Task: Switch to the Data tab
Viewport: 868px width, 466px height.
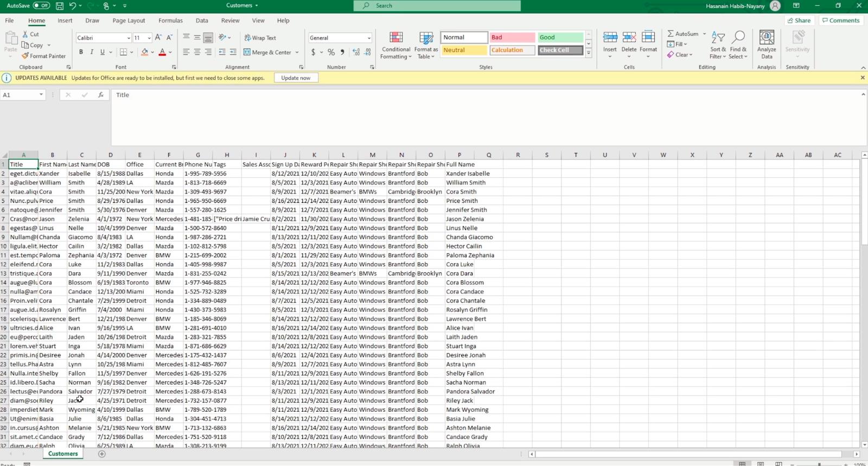Action: [x=202, y=21]
